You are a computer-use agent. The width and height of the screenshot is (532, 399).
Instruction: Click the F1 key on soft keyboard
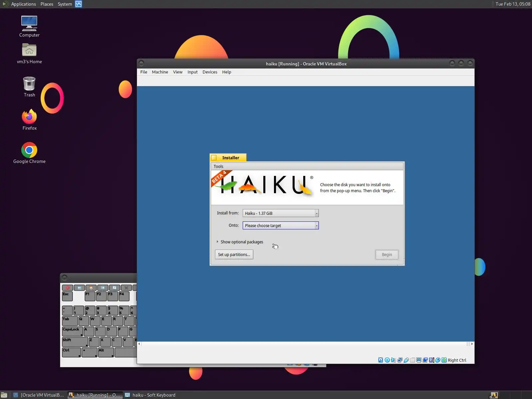(x=90, y=296)
